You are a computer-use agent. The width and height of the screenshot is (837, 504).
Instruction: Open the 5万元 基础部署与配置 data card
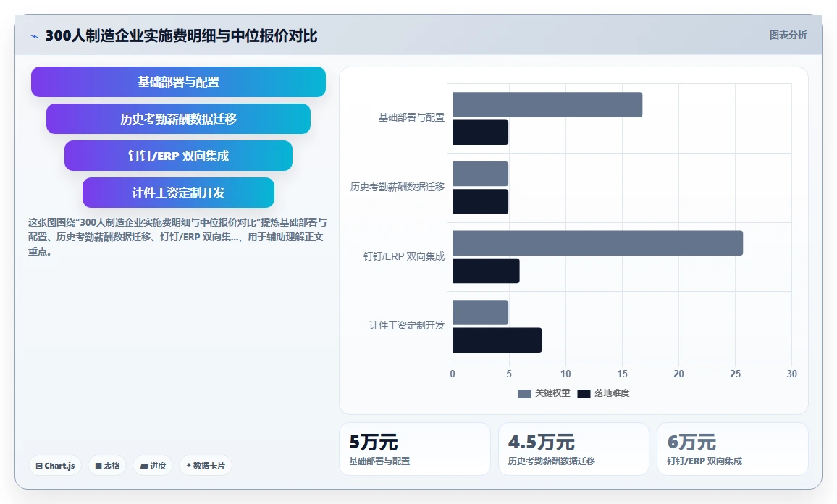pyautogui.click(x=415, y=449)
